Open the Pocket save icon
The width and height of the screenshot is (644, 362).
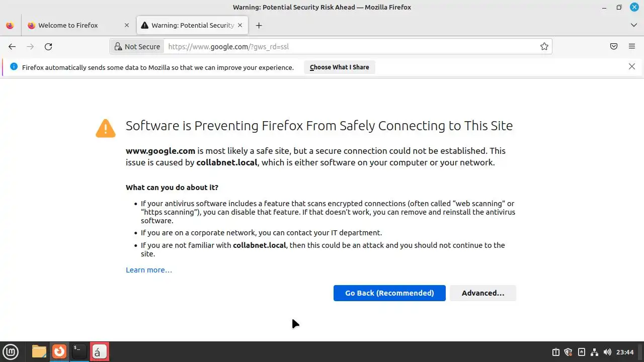[x=614, y=47]
